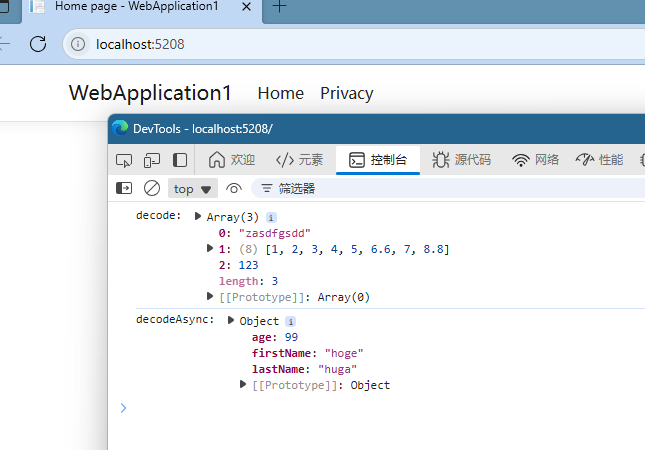The image size is (645, 450).
Task: Switch to the 网络 network tab
Action: pyautogui.click(x=536, y=160)
